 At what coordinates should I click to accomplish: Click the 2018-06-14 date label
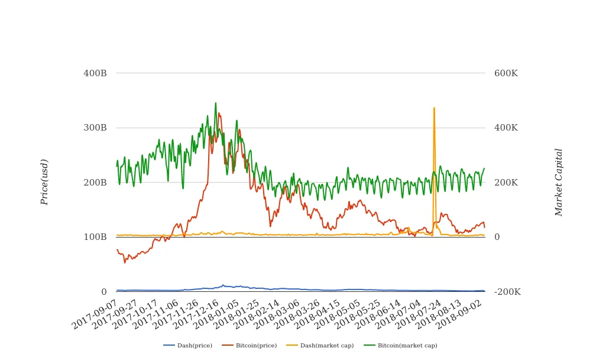(x=377, y=314)
